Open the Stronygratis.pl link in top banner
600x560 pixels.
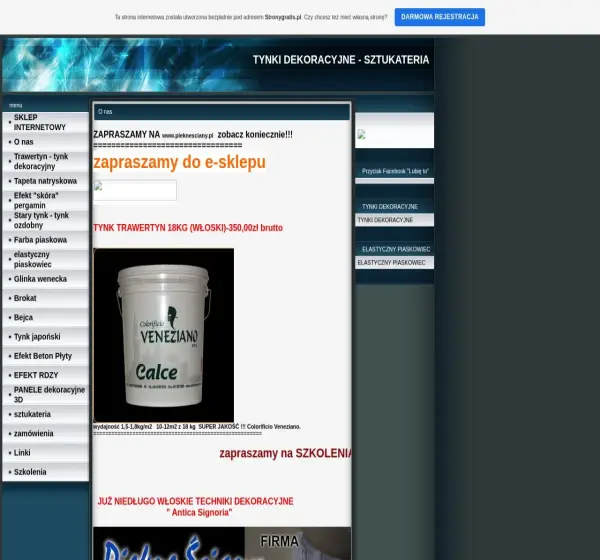click(x=283, y=17)
